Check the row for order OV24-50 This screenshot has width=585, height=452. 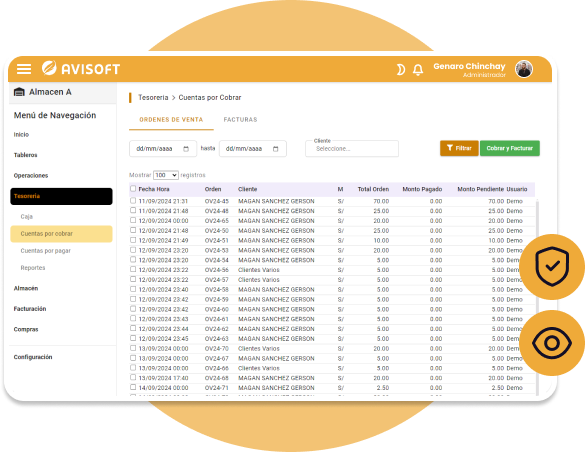click(133, 230)
